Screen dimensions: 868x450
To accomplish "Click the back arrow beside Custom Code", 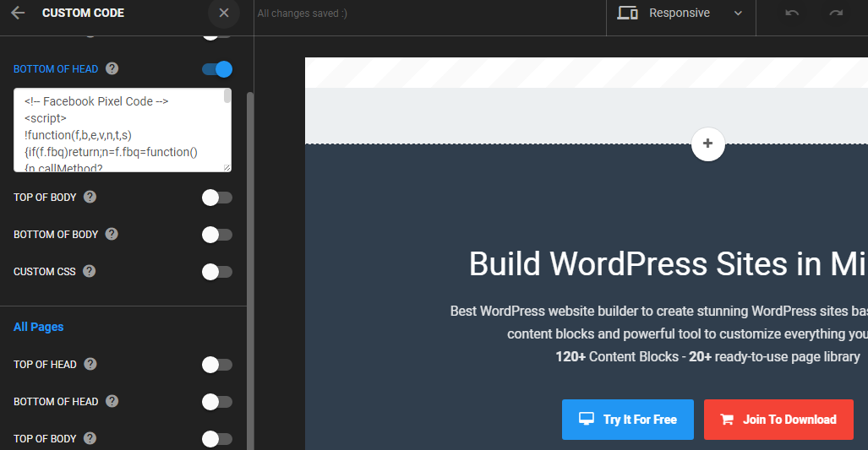I will click(x=18, y=13).
